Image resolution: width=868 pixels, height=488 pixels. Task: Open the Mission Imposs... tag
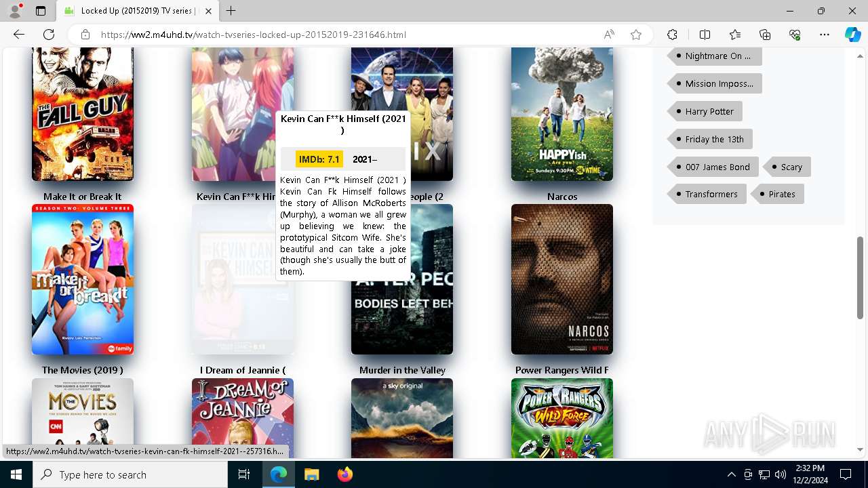tap(715, 83)
